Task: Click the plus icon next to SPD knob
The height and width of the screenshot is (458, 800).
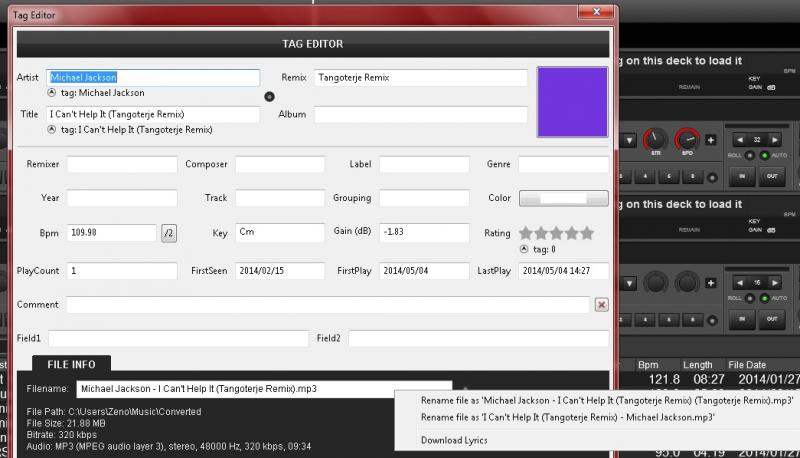Action: click(x=710, y=142)
